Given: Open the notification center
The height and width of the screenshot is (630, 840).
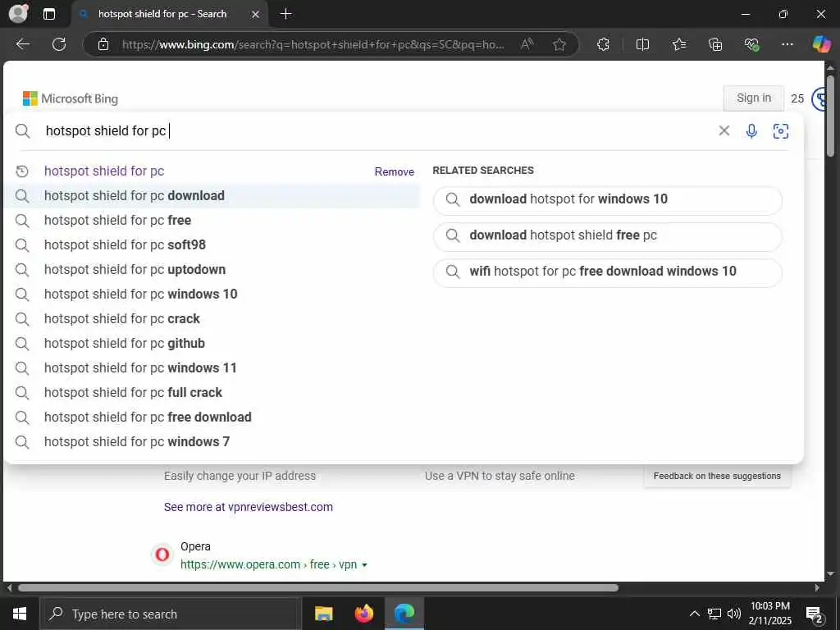Looking at the screenshot, I should pos(815,614).
